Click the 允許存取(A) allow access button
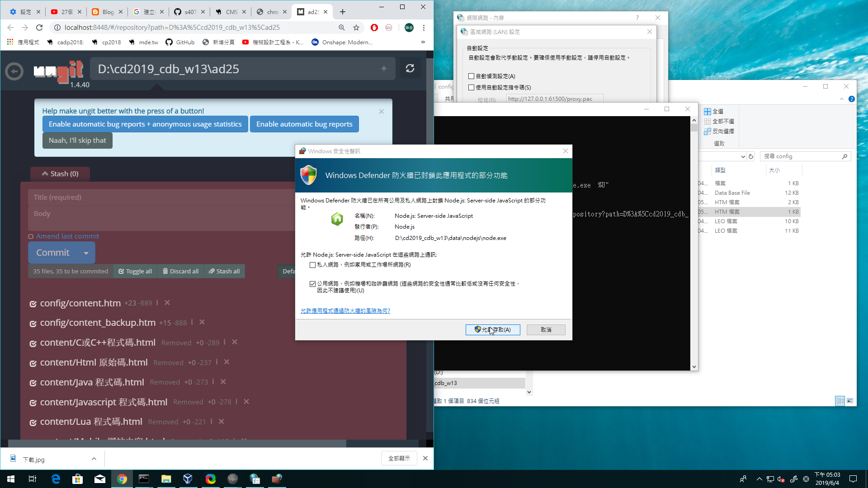The width and height of the screenshot is (868, 488). (492, 330)
